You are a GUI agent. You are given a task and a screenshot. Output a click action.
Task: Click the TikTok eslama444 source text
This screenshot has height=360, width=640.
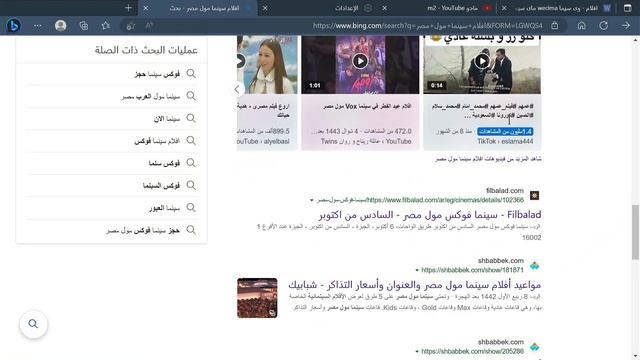pos(505,141)
